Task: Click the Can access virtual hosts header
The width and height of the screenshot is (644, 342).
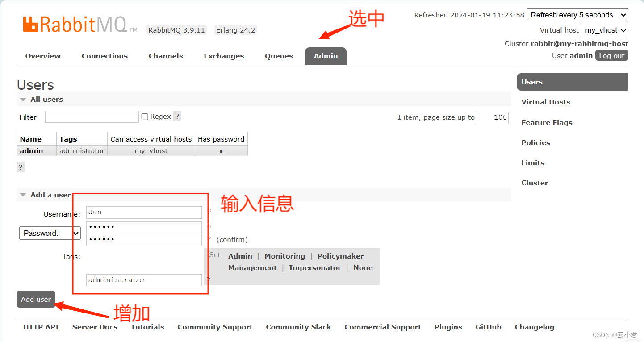Action: 151,139
